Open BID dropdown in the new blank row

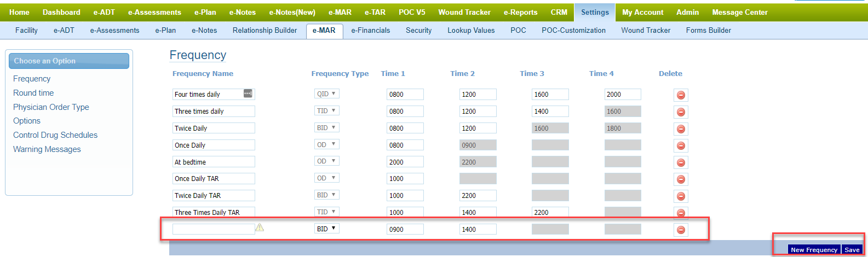point(327,229)
